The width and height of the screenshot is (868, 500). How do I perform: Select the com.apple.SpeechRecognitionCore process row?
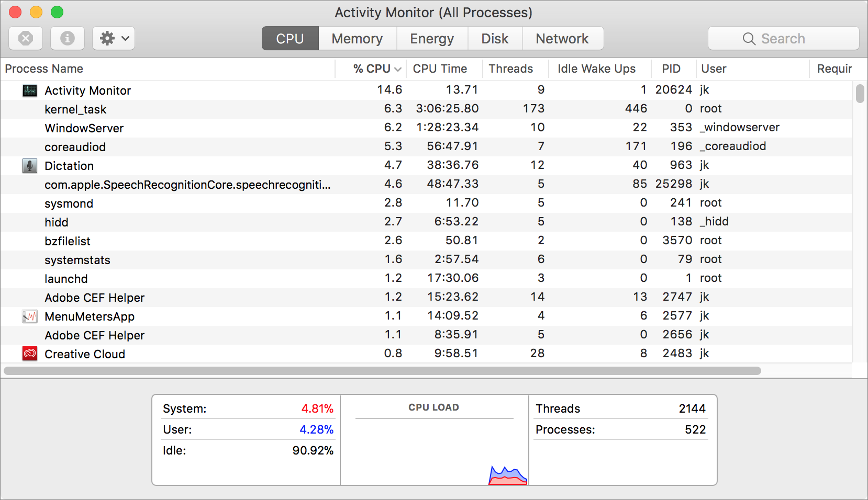pos(426,184)
